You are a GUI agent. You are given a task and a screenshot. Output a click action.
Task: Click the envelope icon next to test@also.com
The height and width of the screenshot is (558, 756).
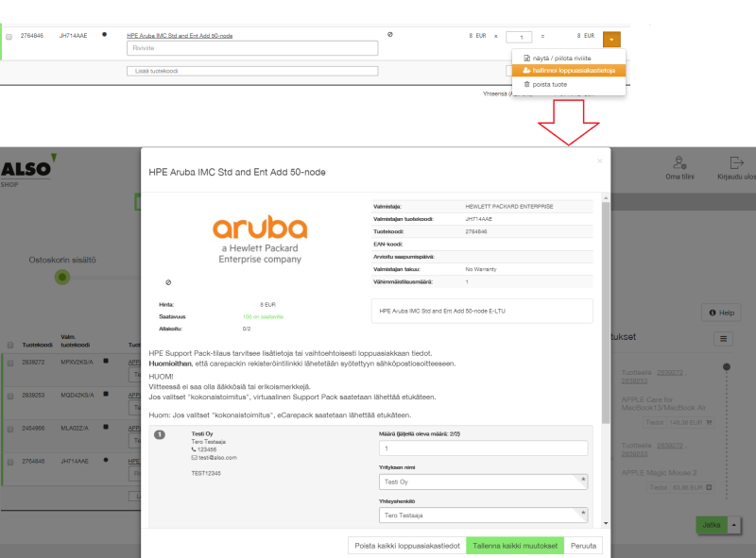point(195,458)
